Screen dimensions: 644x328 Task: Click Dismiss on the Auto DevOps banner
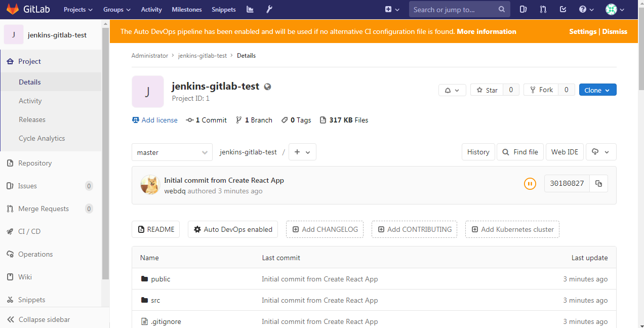click(x=615, y=31)
